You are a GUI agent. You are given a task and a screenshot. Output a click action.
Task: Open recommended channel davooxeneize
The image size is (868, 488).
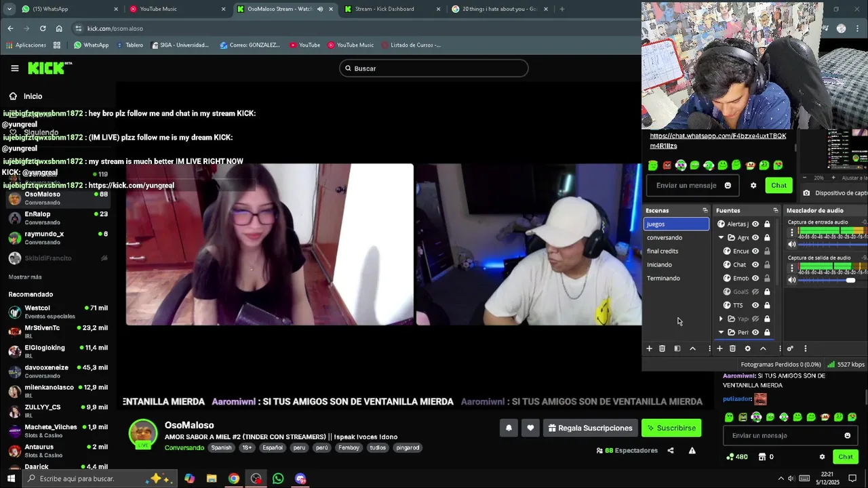[58, 371]
